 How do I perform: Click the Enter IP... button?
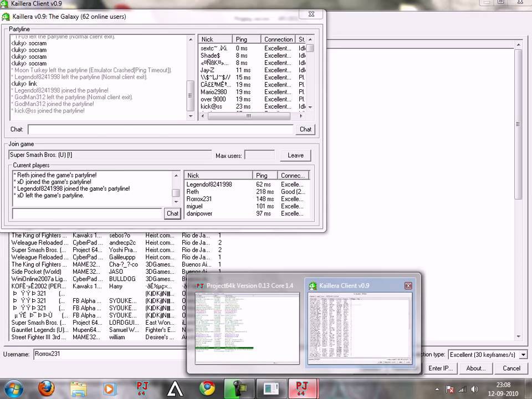[441, 368]
